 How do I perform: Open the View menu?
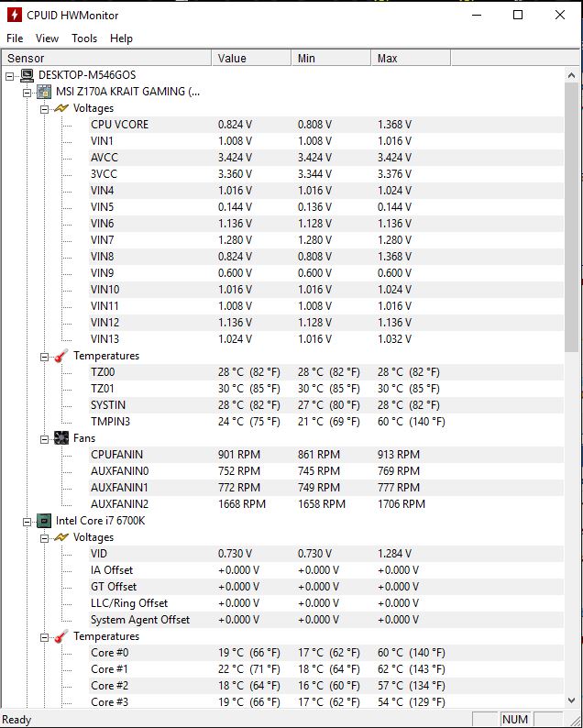(47, 39)
